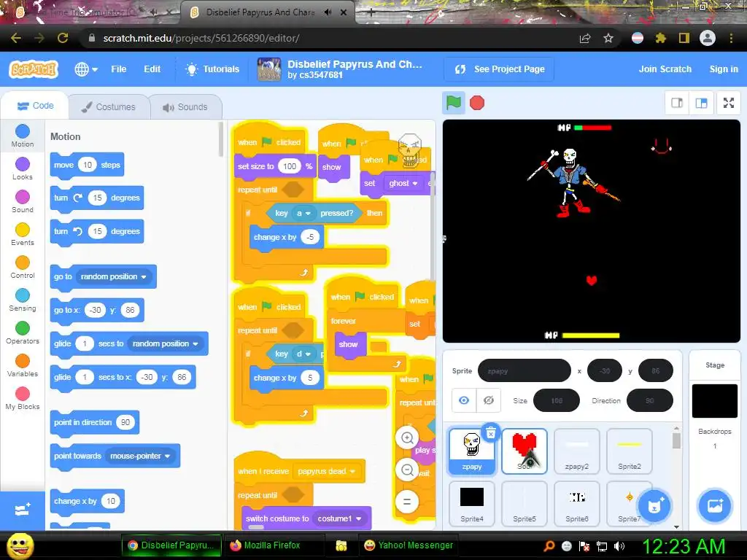
Task: Select the Soul heart sprite thumbnail
Action: point(524,451)
